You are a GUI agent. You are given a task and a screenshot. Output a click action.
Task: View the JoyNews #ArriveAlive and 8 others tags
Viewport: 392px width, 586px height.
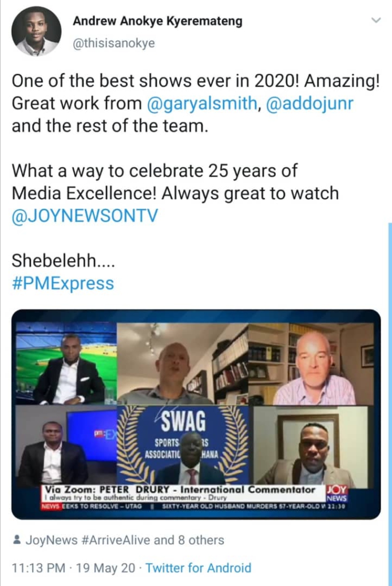125,540
